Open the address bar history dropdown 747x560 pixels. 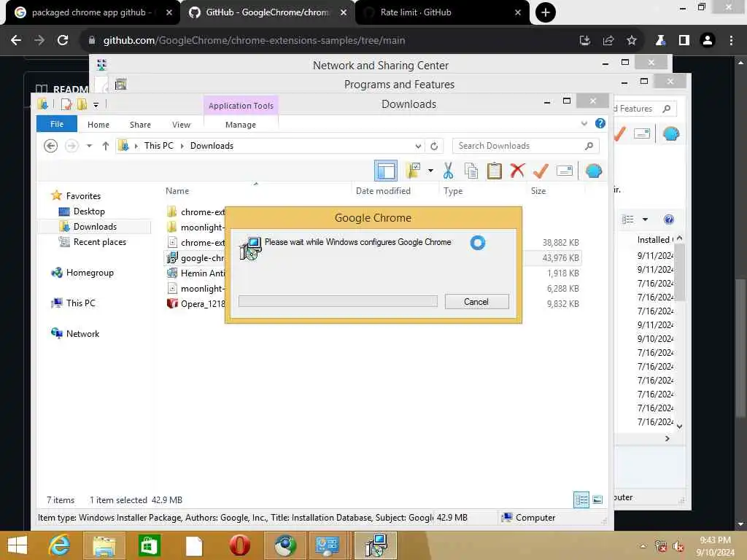point(418,146)
